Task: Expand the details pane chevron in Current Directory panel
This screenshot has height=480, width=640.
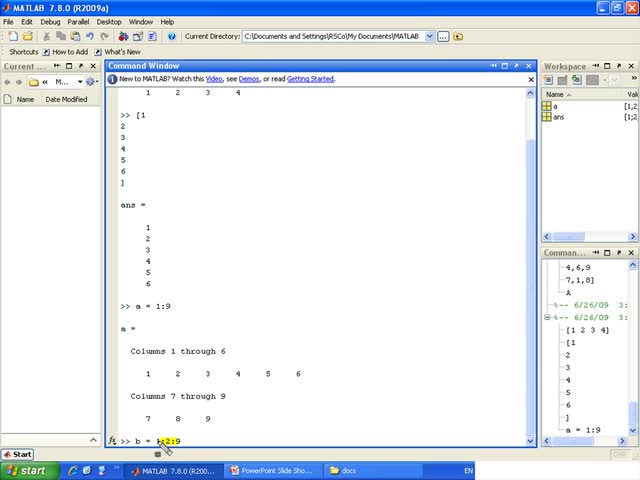Action: [93, 440]
